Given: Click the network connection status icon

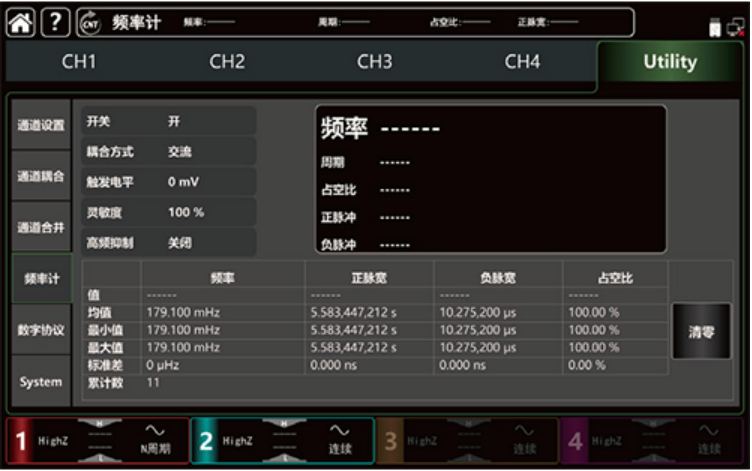Looking at the screenshot, I should pyautogui.click(x=736, y=27).
